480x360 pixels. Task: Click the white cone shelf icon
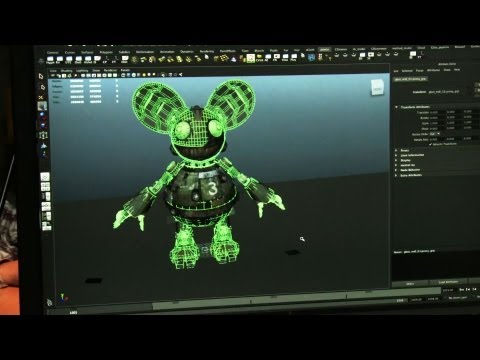234,59
